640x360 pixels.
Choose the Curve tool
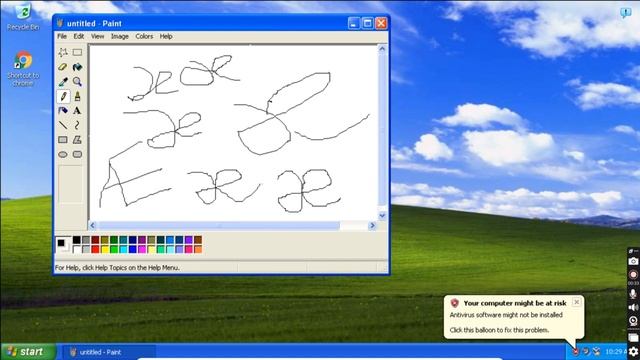click(x=77, y=125)
